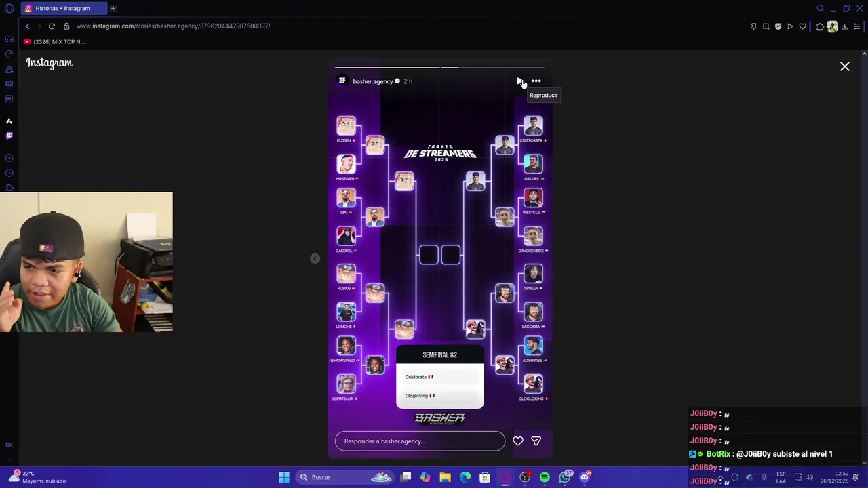Screen dimensions: 868x488
Task: Reload the current page
Action: point(52,26)
